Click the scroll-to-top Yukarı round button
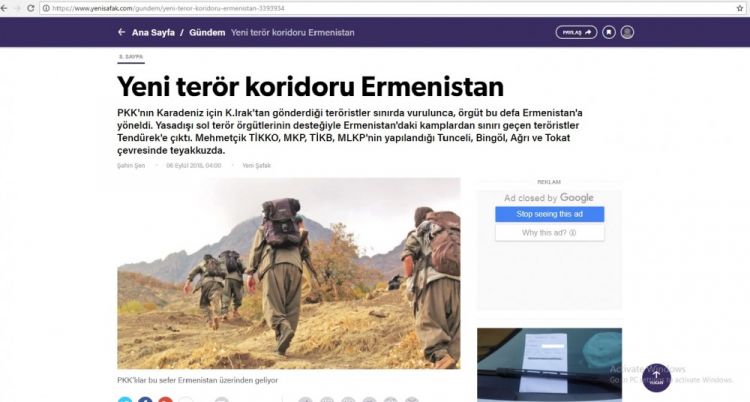This screenshot has height=402, width=750. coord(656,377)
